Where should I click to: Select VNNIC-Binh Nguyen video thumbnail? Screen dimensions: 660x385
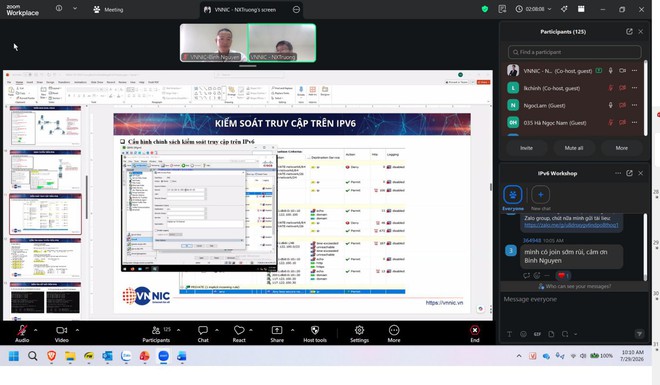point(214,43)
